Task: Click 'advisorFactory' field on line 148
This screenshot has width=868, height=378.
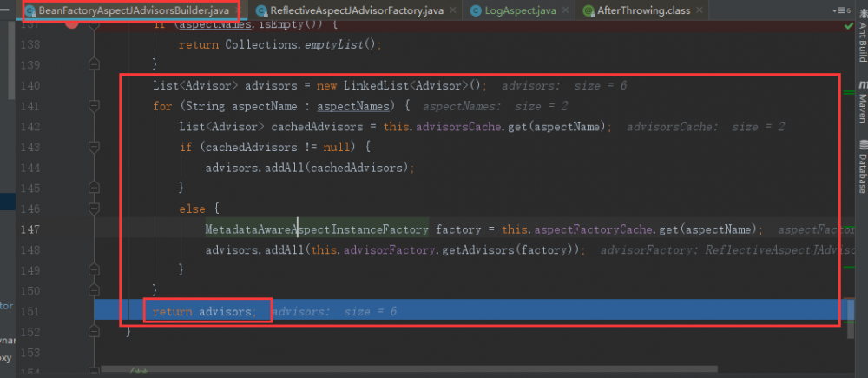Action: click(x=391, y=249)
